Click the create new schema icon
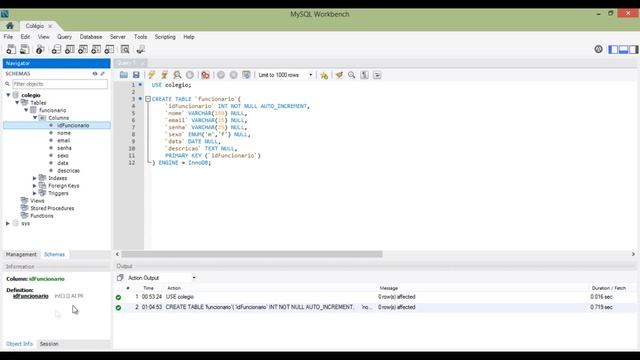The height and width of the screenshot is (360, 640). click(x=56, y=49)
